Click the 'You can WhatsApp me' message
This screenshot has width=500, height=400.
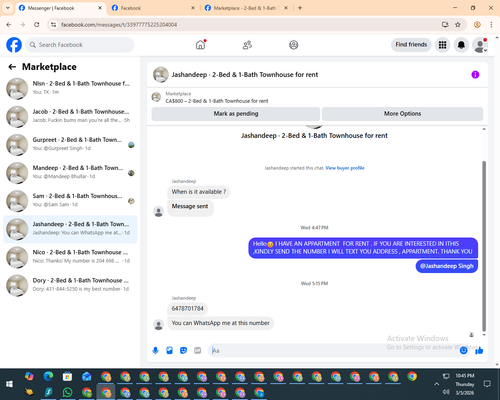[220, 323]
